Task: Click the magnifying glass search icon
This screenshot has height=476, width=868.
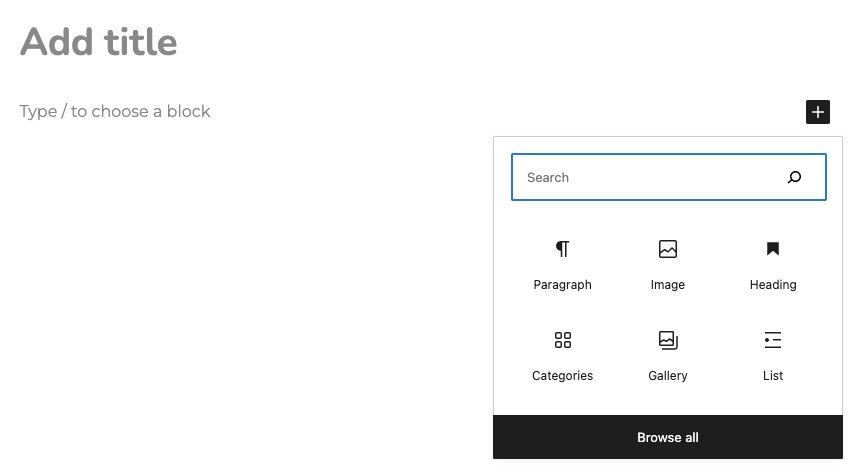Action: click(x=794, y=177)
